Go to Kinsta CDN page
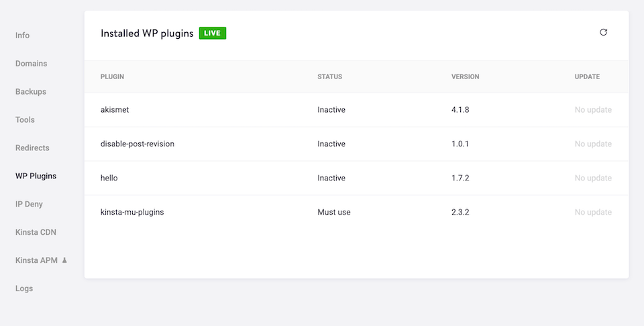This screenshot has height=326, width=644. pos(36,233)
